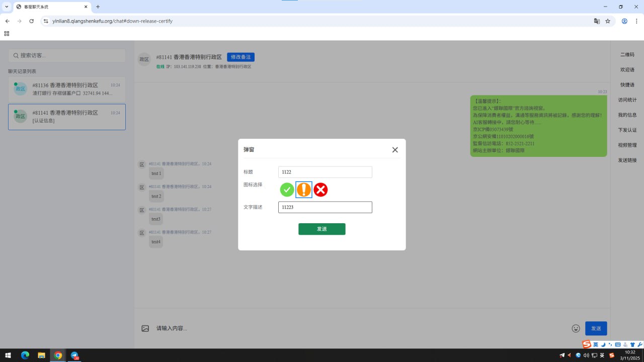
Task: Open Telegram from the taskbar
Action: pyautogui.click(x=74, y=355)
